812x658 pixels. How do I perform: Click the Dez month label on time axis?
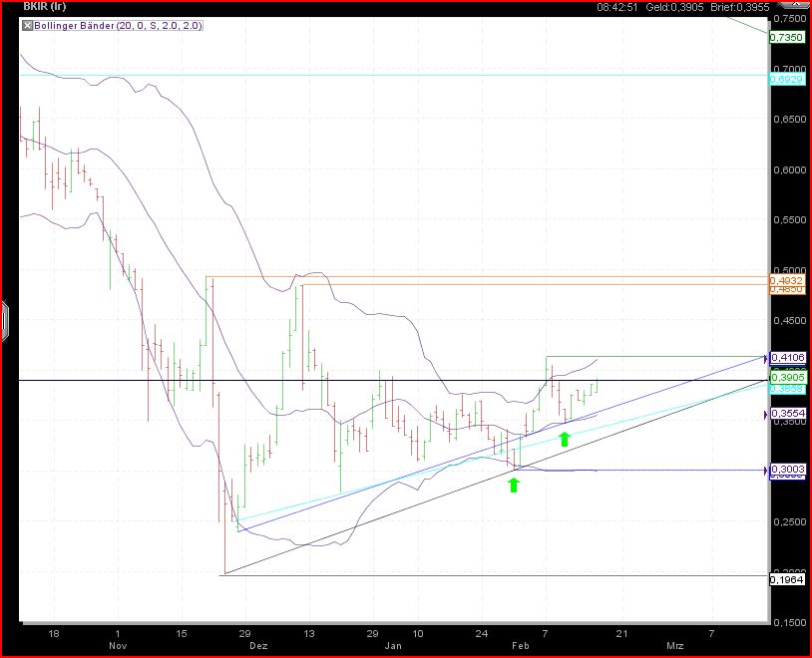(x=258, y=646)
